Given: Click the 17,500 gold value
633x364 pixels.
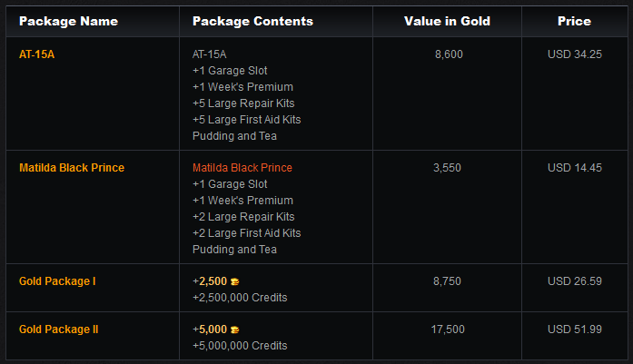Looking at the screenshot, I should tap(449, 330).
